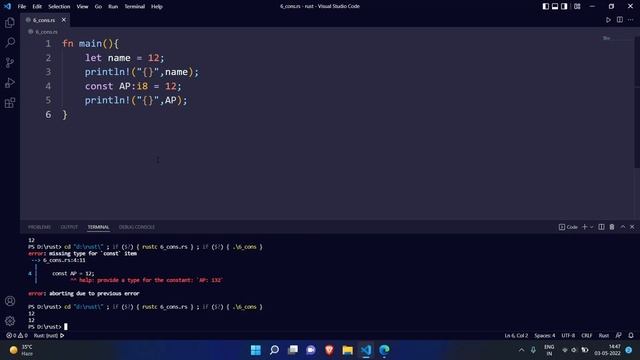This screenshot has width=640, height=360.
Task: Toggle the secondary side bar layout icon
Action: click(564, 6)
